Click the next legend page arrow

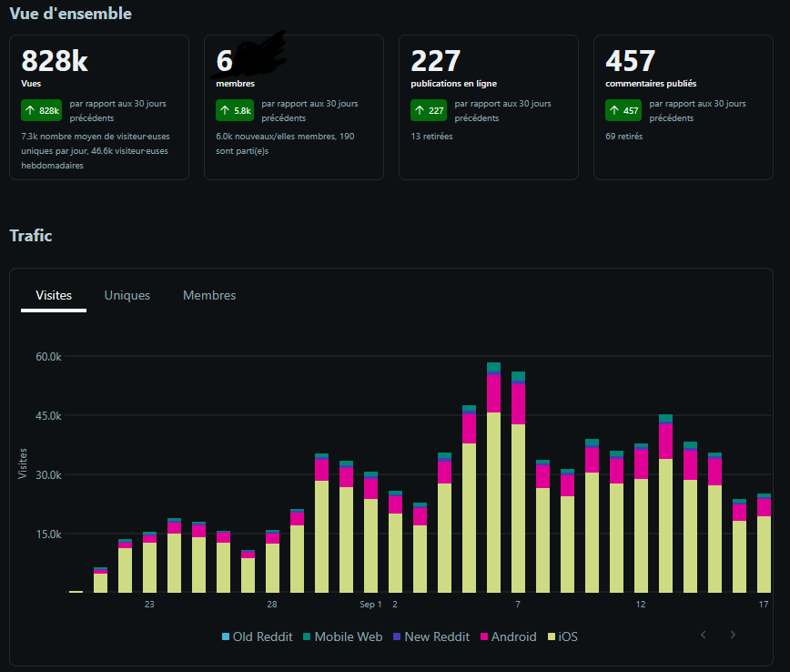point(733,635)
